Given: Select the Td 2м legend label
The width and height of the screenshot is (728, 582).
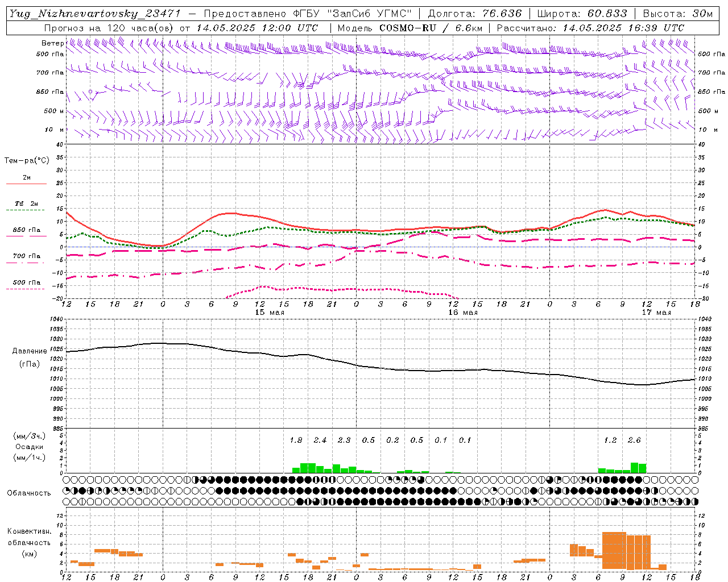Looking at the screenshot, I should pyautogui.click(x=27, y=203).
